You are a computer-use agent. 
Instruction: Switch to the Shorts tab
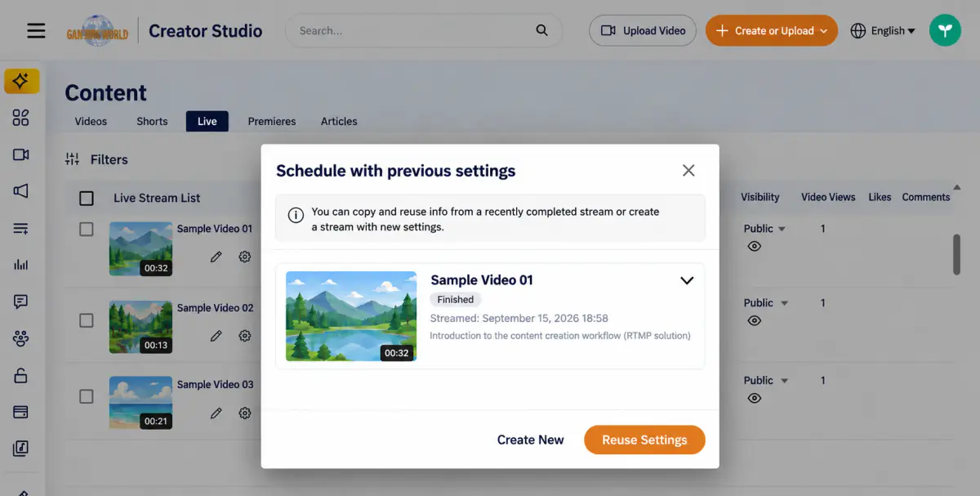(x=152, y=121)
